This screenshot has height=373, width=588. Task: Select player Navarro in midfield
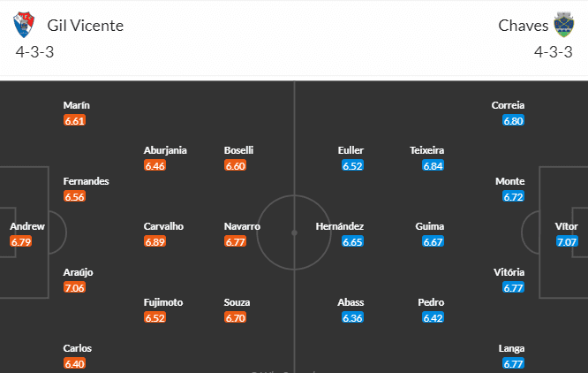pyautogui.click(x=242, y=226)
